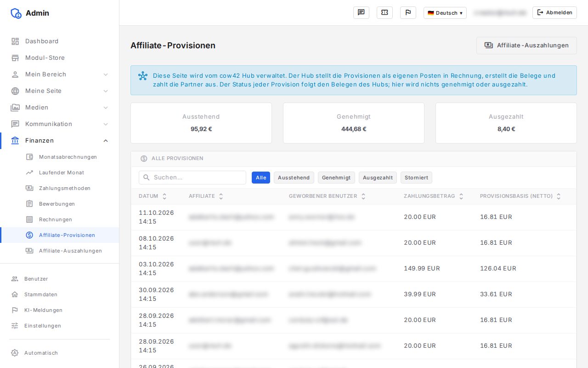Open the Deutsch language dropdown

[x=445, y=13]
